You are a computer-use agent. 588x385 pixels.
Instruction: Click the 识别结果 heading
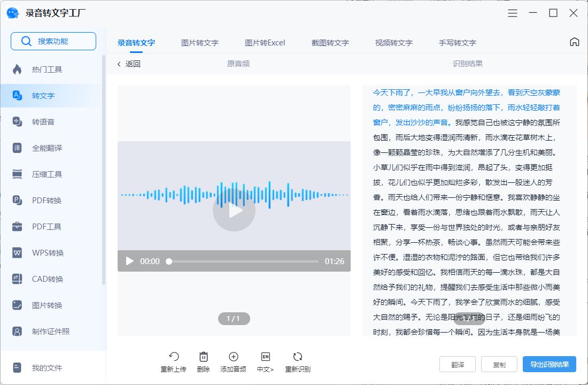coord(467,64)
